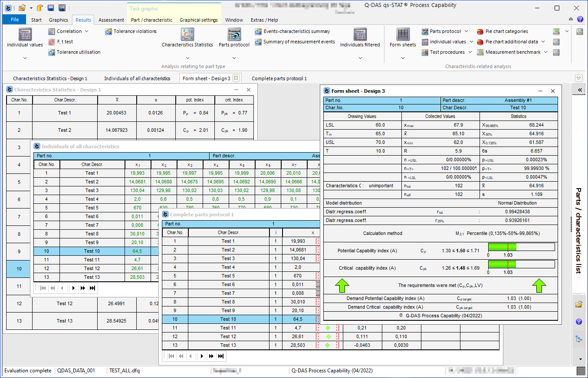588x378 pixels.
Task: Click the save-as disk icon in quick access toolbar
Action: click(62, 8)
